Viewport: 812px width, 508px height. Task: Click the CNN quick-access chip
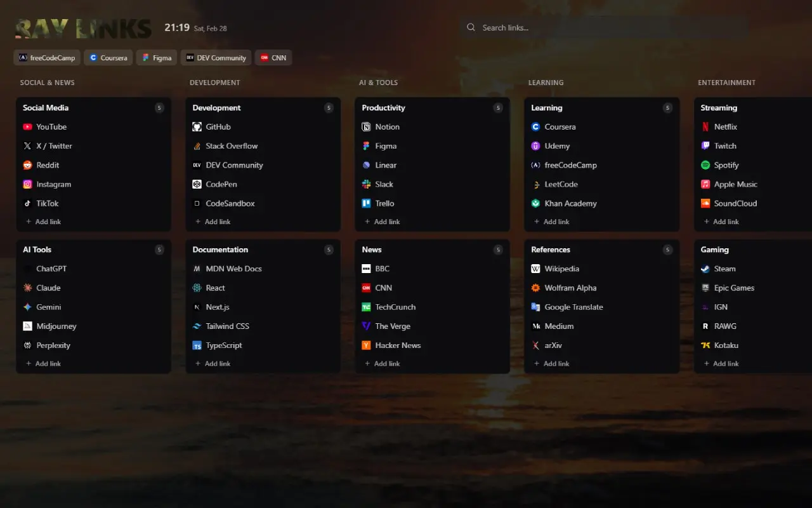click(x=273, y=58)
